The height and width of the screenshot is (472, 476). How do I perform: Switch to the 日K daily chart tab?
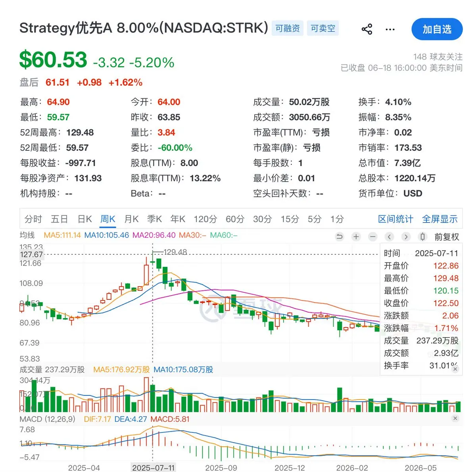pyautogui.click(x=84, y=219)
